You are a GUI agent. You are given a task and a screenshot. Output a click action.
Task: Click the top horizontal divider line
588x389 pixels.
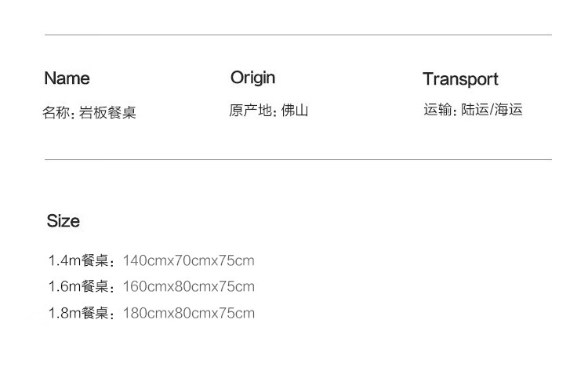[x=298, y=35]
